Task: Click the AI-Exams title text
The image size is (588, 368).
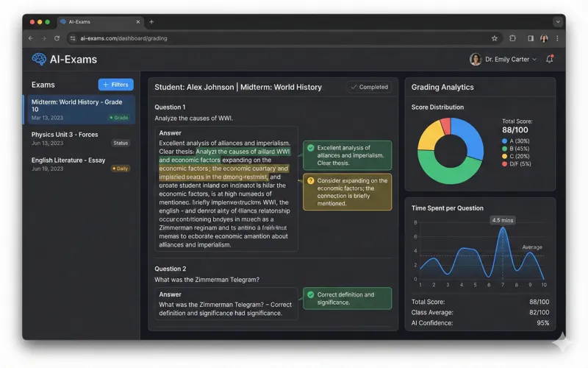Action: tap(73, 60)
